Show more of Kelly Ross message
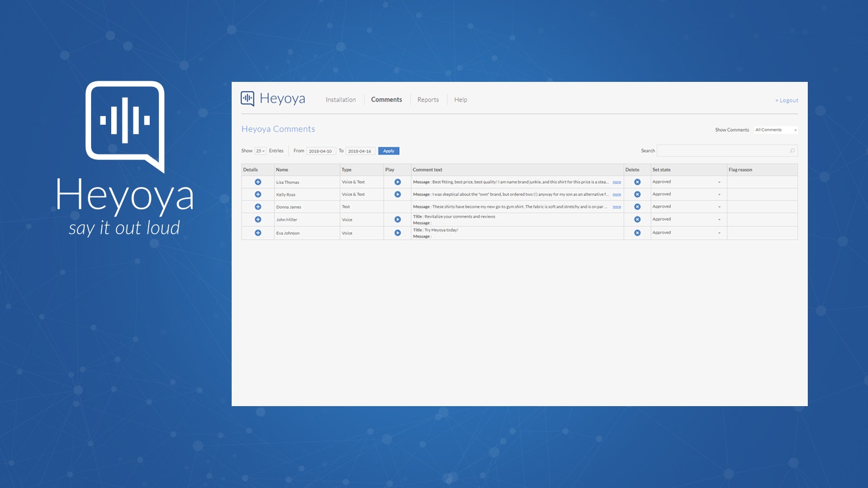The height and width of the screenshot is (488, 868). (617, 194)
